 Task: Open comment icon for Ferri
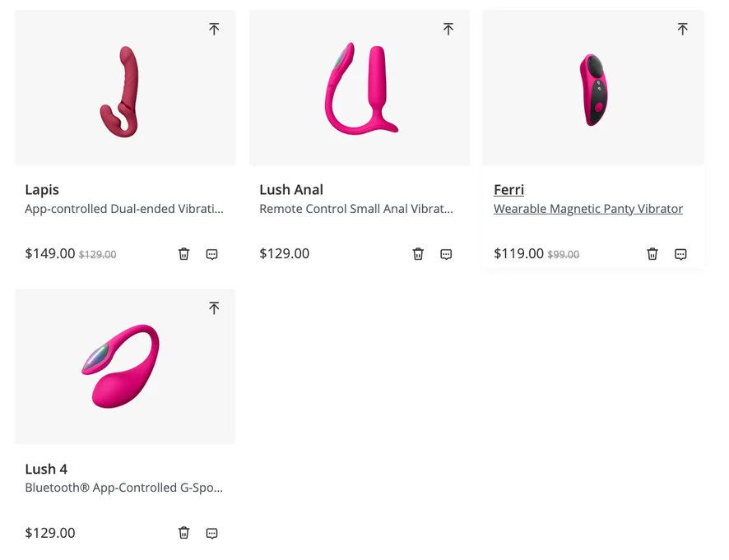coord(680,254)
